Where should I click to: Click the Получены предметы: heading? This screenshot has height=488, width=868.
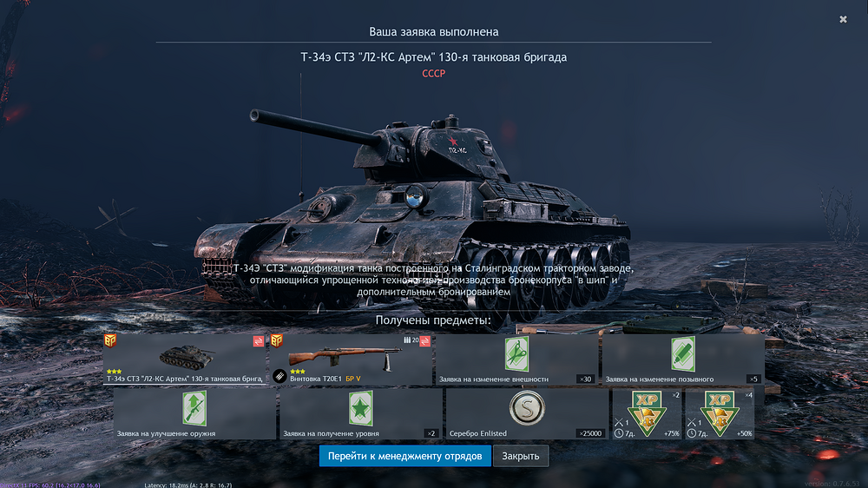click(x=433, y=320)
